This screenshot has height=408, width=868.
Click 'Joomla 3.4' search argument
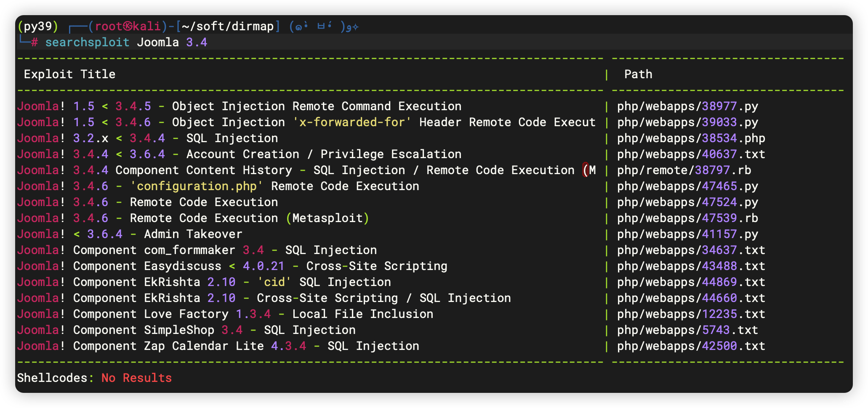point(172,42)
